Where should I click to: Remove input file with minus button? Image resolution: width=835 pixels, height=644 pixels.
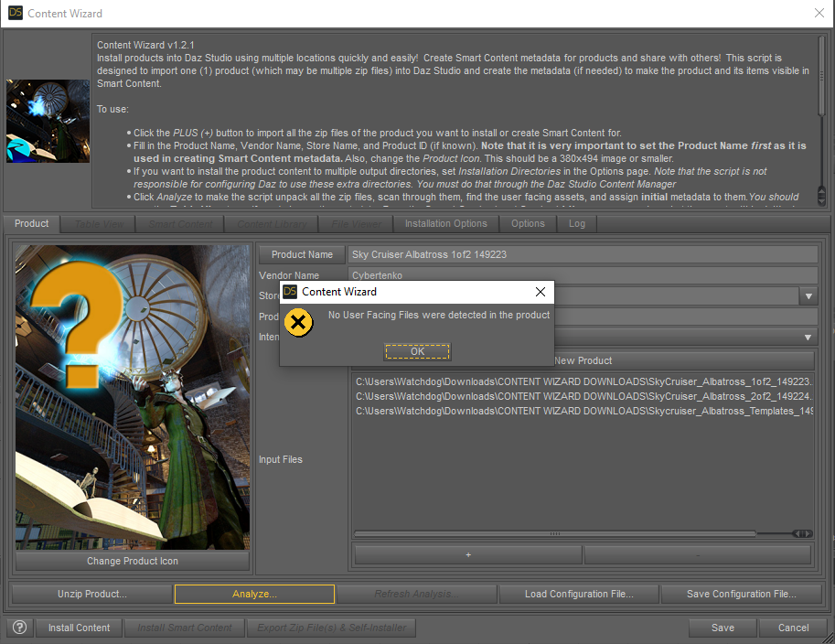[x=698, y=555]
